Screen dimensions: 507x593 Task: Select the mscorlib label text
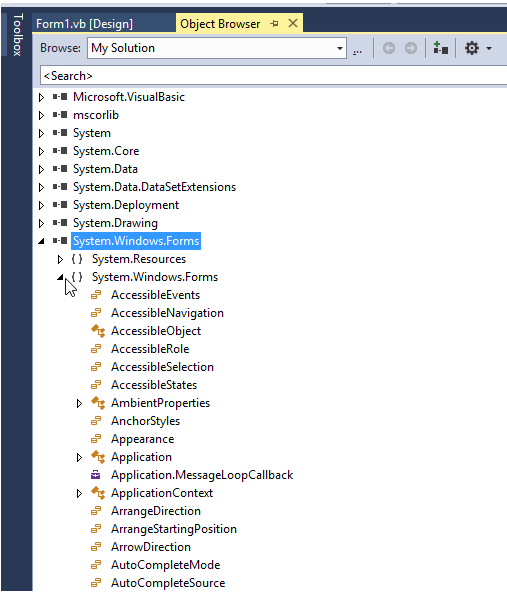click(x=96, y=115)
